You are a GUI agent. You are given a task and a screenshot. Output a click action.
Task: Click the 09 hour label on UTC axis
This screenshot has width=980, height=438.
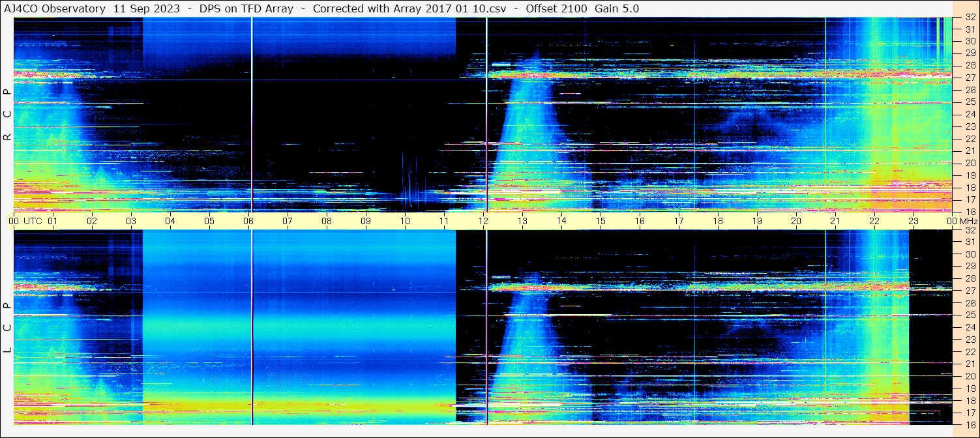pos(366,221)
